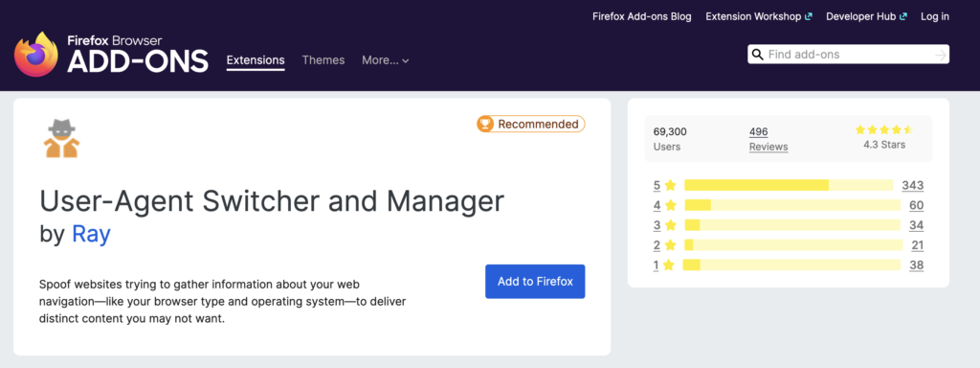Open the 343 five-star reviews count
The height and width of the screenshot is (368, 980).
point(912,185)
